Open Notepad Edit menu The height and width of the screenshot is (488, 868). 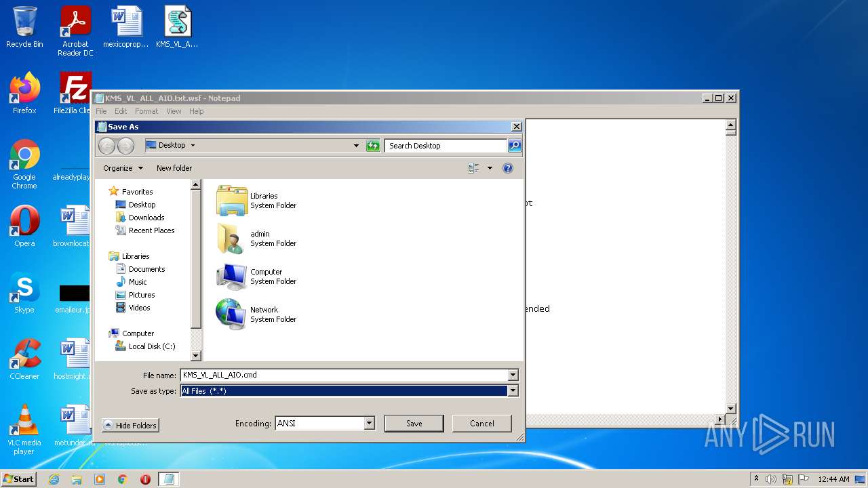pyautogui.click(x=121, y=111)
